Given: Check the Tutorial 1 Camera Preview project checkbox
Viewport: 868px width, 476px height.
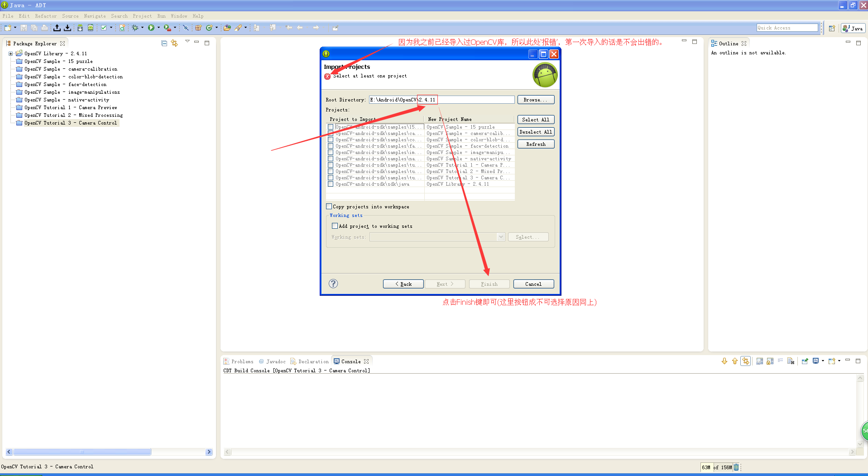Looking at the screenshot, I should click(x=331, y=165).
